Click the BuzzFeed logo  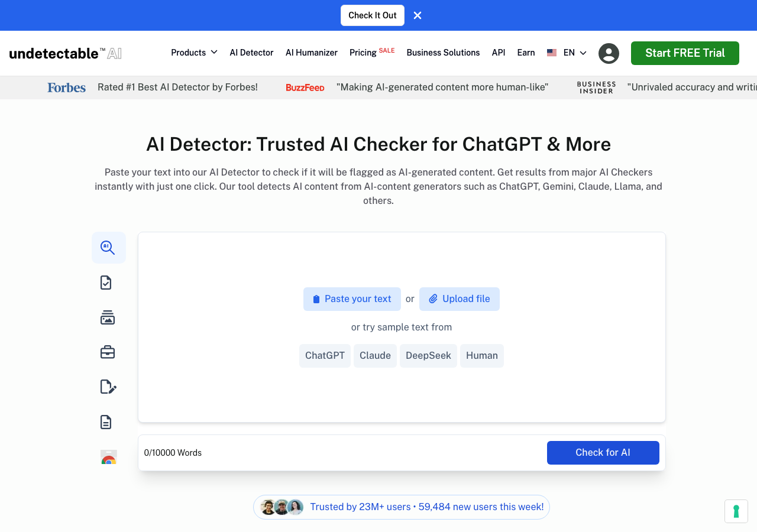305,87
